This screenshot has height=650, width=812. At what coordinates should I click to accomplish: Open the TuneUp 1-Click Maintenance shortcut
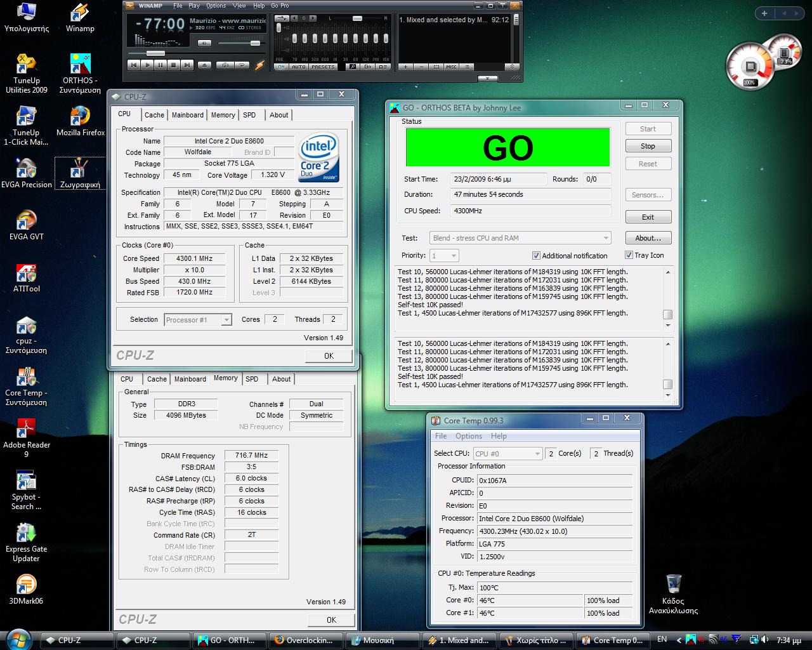point(27,126)
